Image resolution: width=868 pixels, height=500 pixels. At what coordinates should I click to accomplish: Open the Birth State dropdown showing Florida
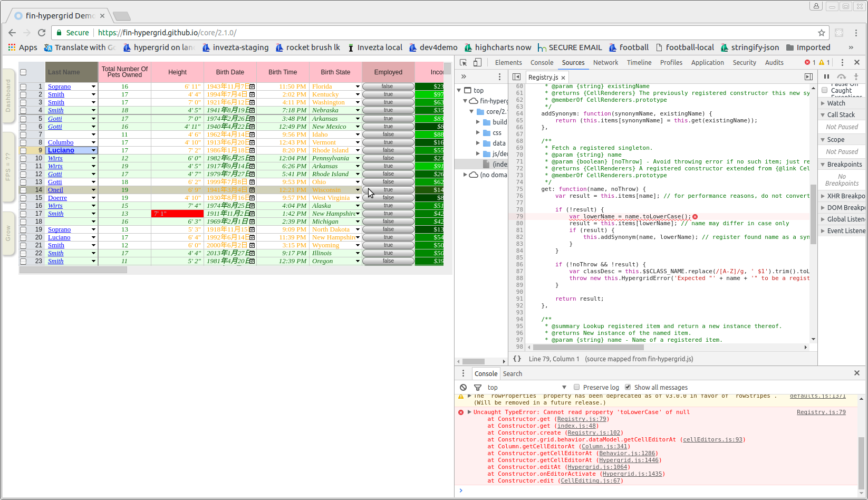[358, 86]
